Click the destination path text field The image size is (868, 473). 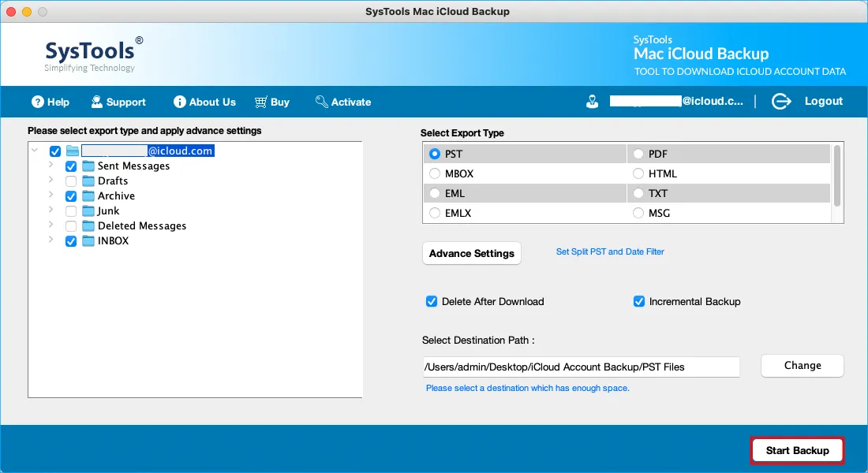coord(580,367)
